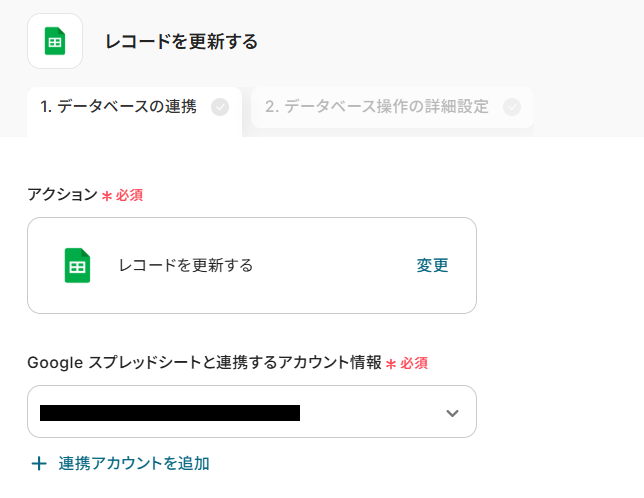The height and width of the screenshot is (498, 644).
Task: Click the 必須 badge beside アクション
Action: (130, 196)
